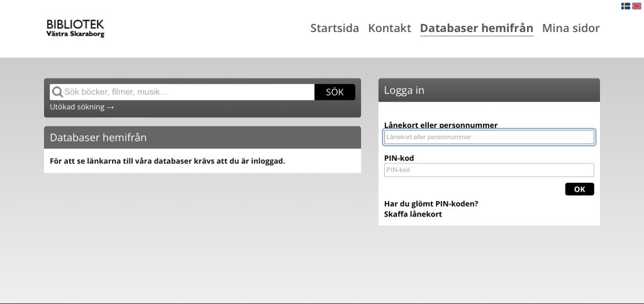The image size is (644, 304).
Task: Switch language with the British flag
Action: pos(636,6)
